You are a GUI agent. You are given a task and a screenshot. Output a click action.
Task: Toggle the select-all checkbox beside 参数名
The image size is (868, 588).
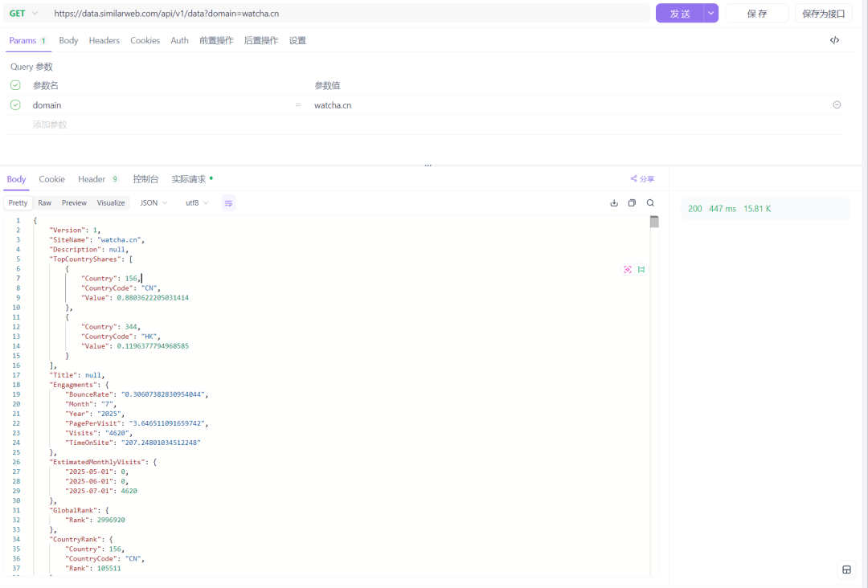point(15,85)
